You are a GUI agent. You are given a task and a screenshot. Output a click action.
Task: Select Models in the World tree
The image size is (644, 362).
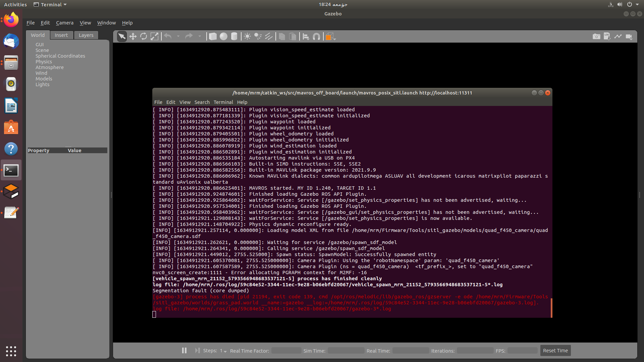(x=44, y=79)
